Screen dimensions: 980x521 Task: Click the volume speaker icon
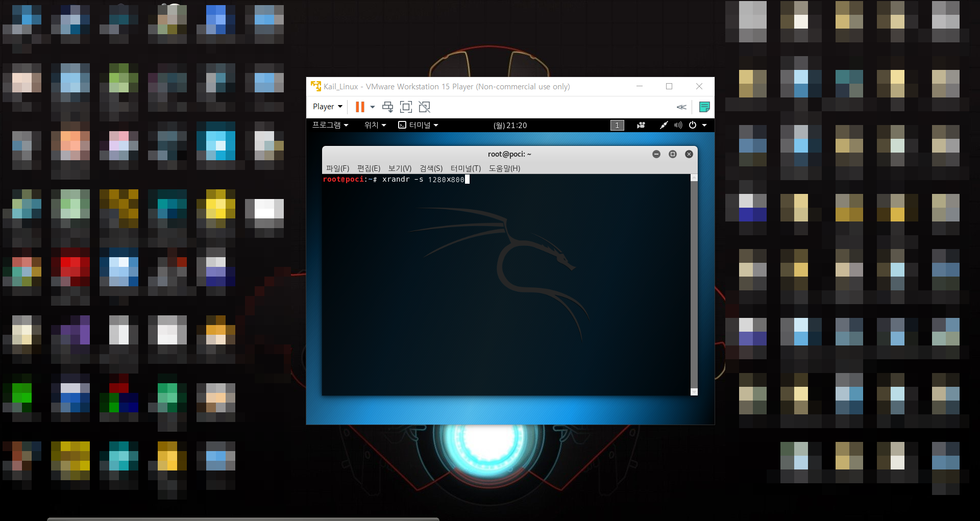click(678, 125)
